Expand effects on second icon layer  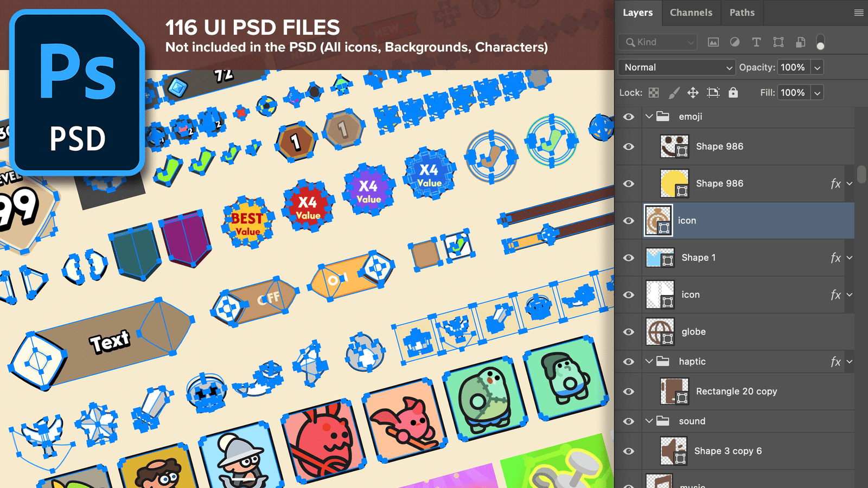pos(850,295)
